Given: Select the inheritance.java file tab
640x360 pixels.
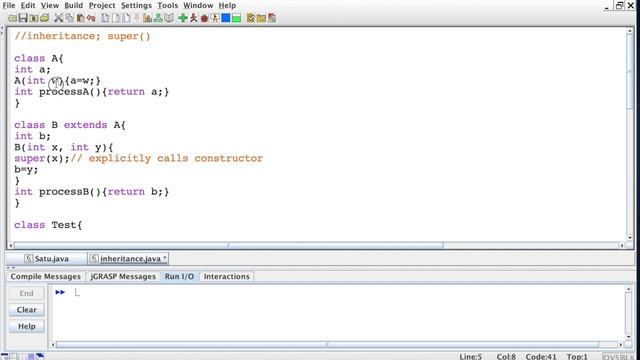Looking at the screenshot, I should tap(128, 258).
